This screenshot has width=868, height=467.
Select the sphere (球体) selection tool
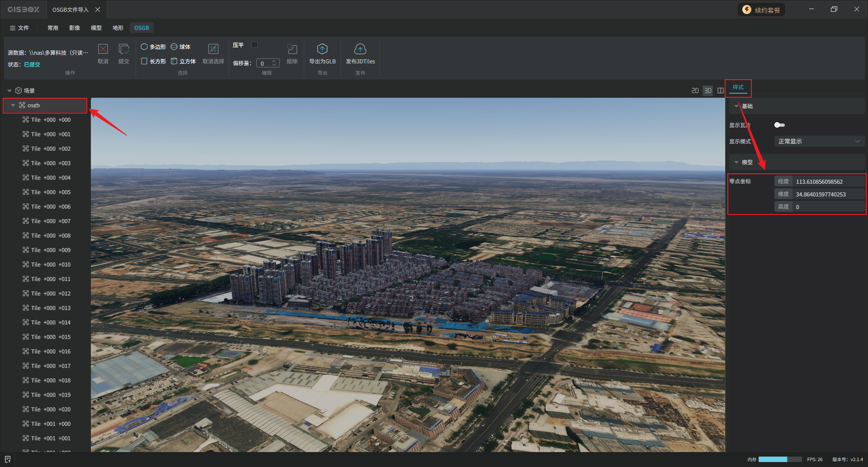[180, 47]
